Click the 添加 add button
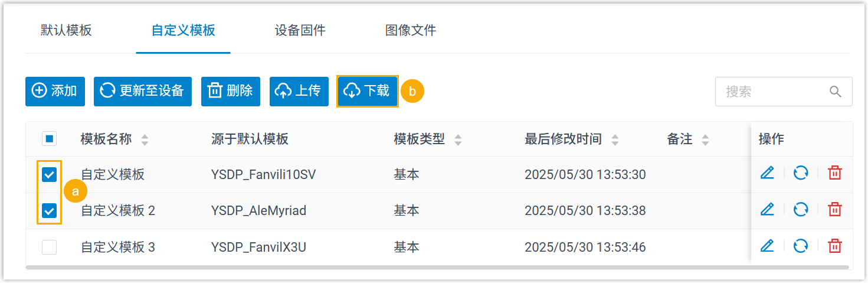 click(55, 91)
